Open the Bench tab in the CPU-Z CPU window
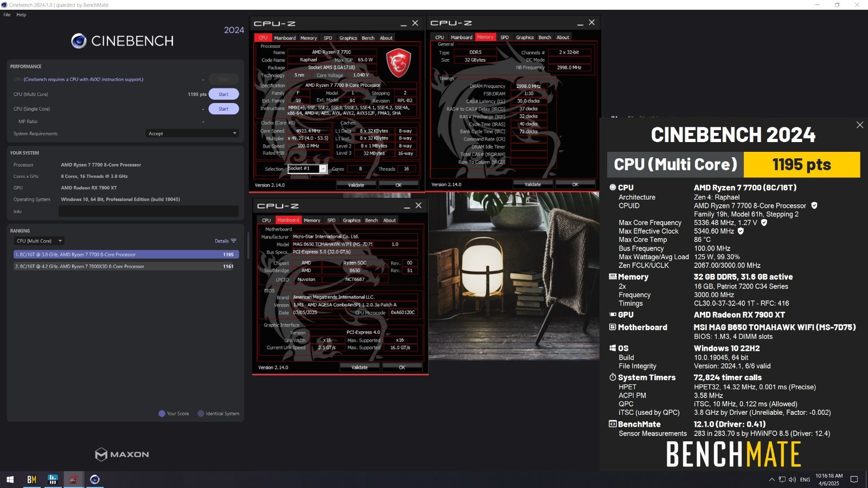The height and width of the screenshot is (488, 868). point(368,38)
